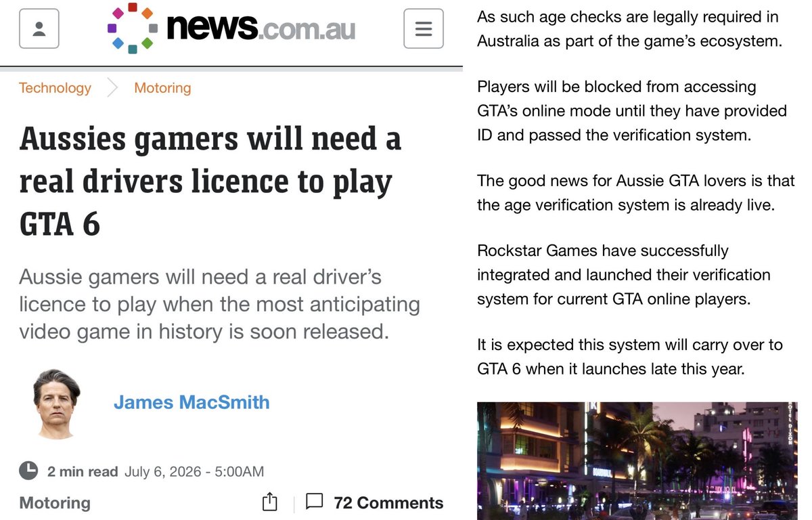Open the Motoring category tag below byline

point(55,502)
